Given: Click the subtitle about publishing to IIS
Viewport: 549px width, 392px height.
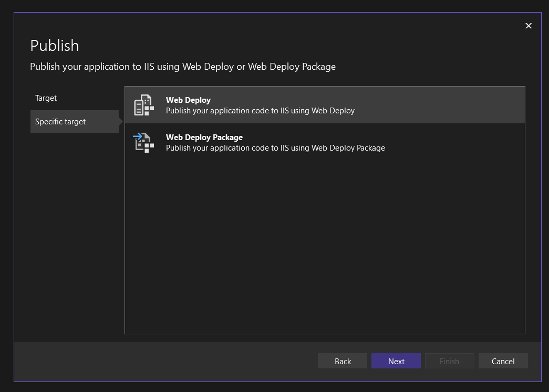Looking at the screenshot, I should click(x=182, y=67).
